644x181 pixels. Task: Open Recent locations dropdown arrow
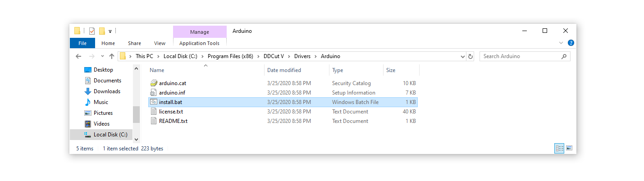point(102,57)
